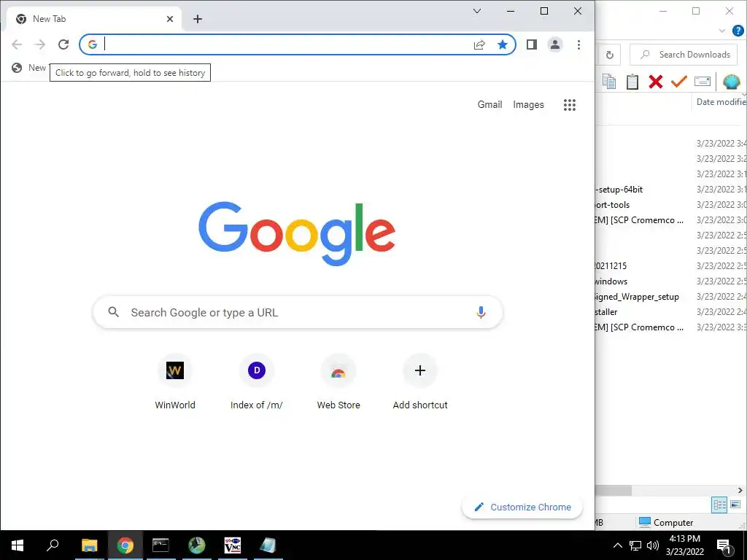Open the Google apps grid icon
Viewport: 747px width, 560px height.
pos(569,105)
